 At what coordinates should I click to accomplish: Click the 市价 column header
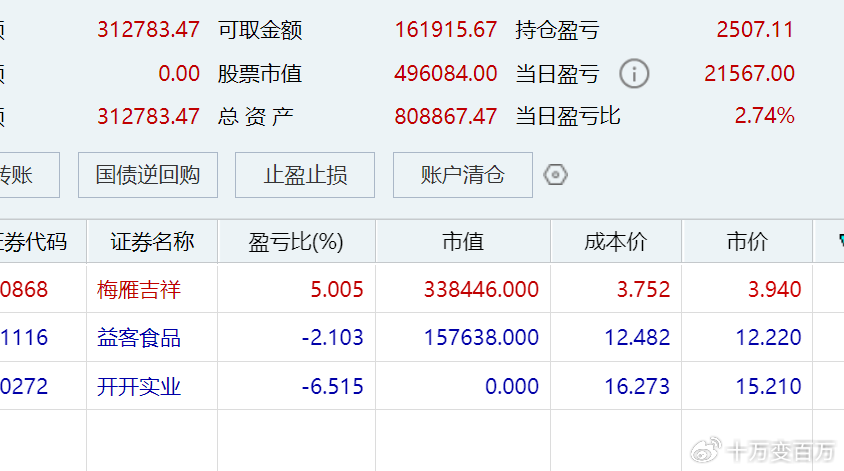click(746, 241)
